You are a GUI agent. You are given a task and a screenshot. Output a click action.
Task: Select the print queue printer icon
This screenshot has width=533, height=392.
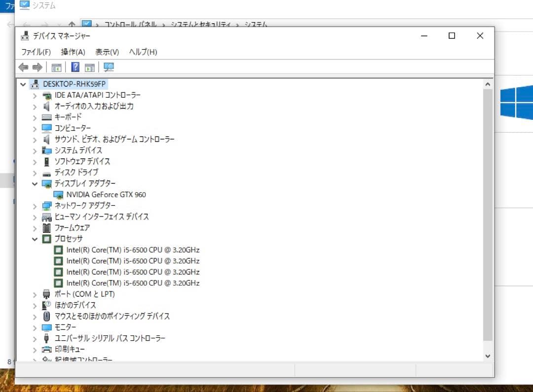[x=46, y=350]
